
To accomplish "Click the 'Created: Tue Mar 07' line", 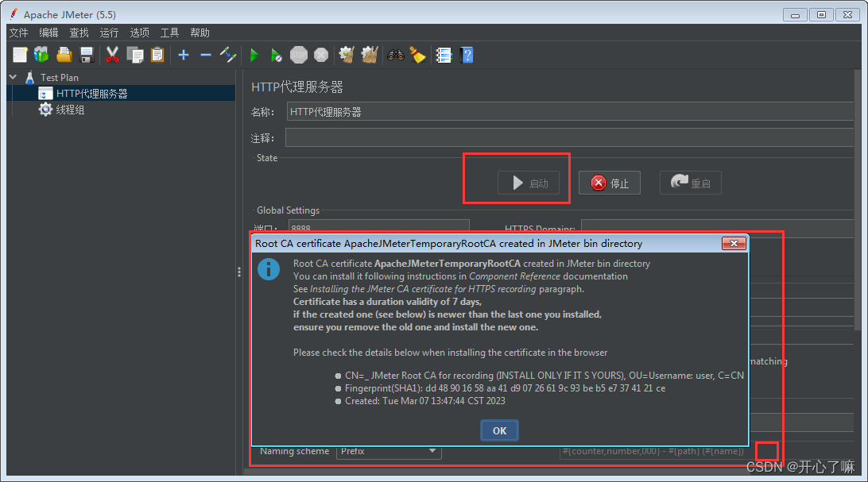I will (425, 401).
